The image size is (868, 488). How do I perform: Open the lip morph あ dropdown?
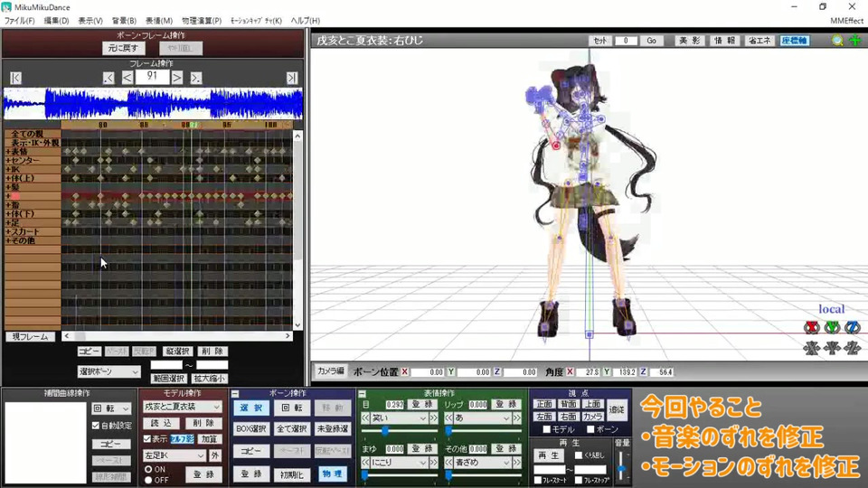482,418
